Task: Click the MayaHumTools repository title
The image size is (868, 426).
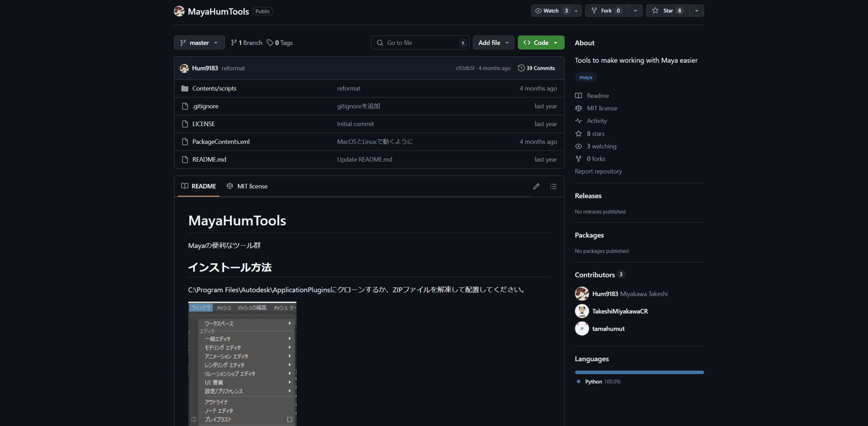Action: point(218,11)
